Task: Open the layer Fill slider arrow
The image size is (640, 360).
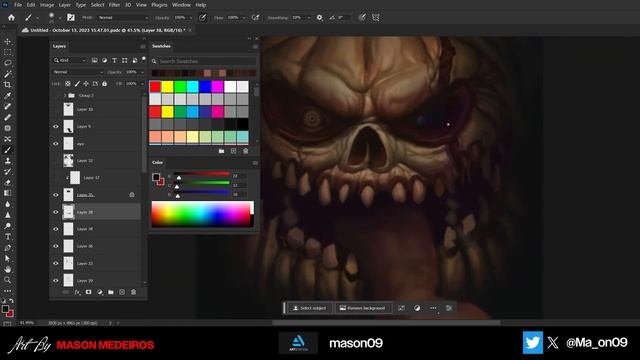Action: [x=142, y=84]
